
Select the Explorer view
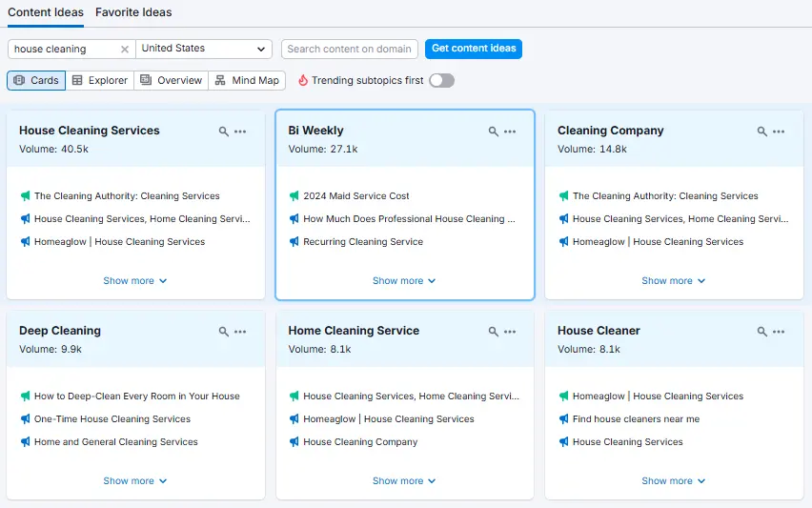click(x=100, y=81)
